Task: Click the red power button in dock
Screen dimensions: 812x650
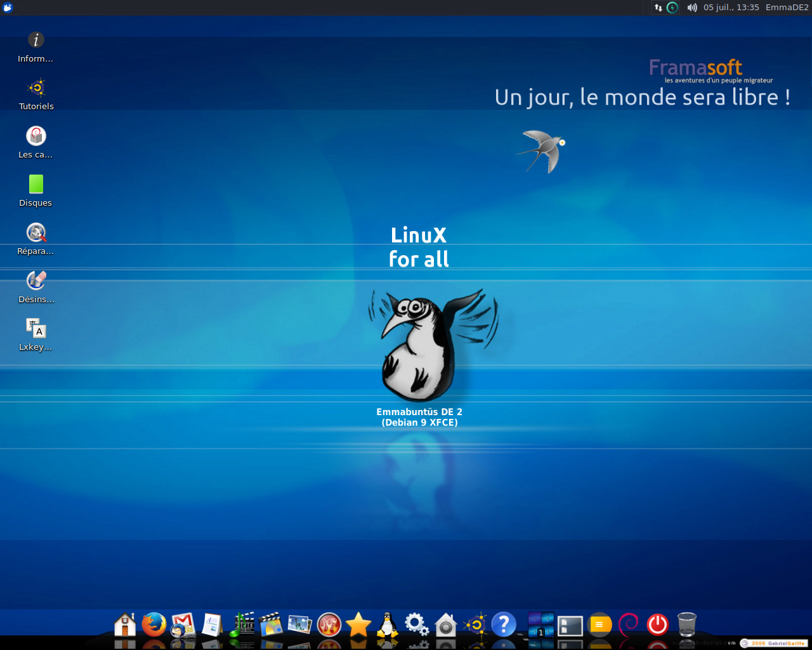Action: click(x=658, y=625)
